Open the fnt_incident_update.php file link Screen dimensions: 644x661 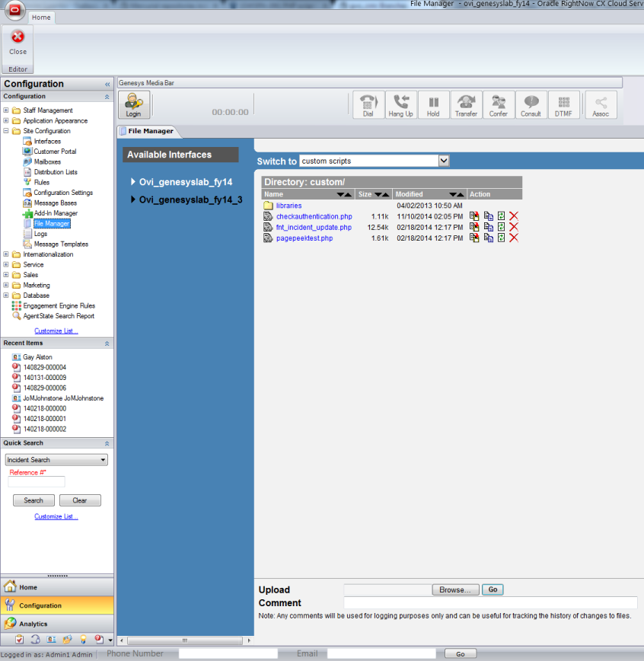tap(314, 227)
